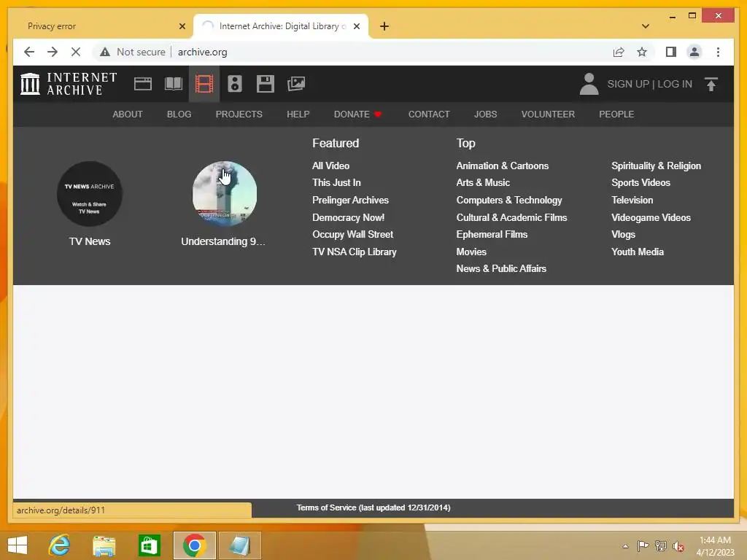Viewport: 747px width, 560px height.
Task: Click the Terms of Service footer text
Action: click(373, 507)
